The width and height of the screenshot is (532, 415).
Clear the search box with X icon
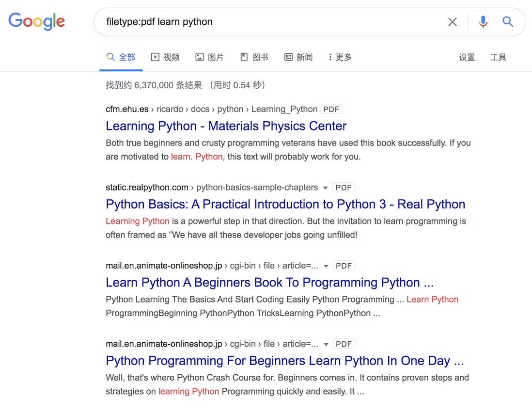point(452,22)
